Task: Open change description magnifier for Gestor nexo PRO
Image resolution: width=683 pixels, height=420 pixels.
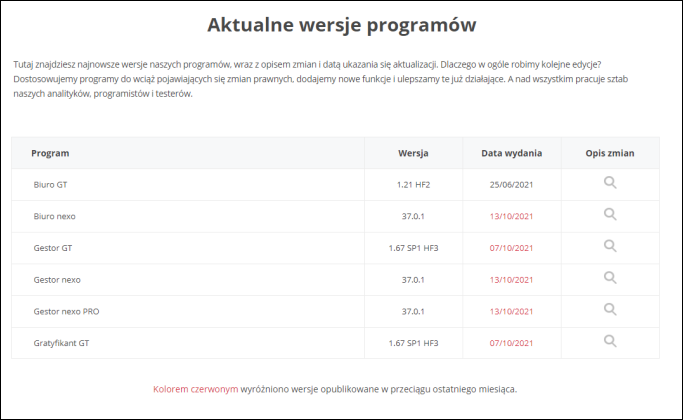Action: coord(610,310)
